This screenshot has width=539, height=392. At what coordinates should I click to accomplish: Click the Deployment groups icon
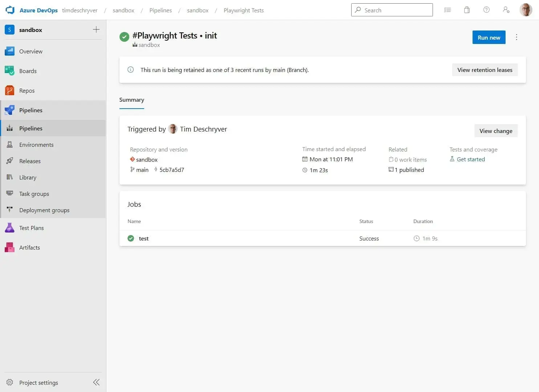10,210
